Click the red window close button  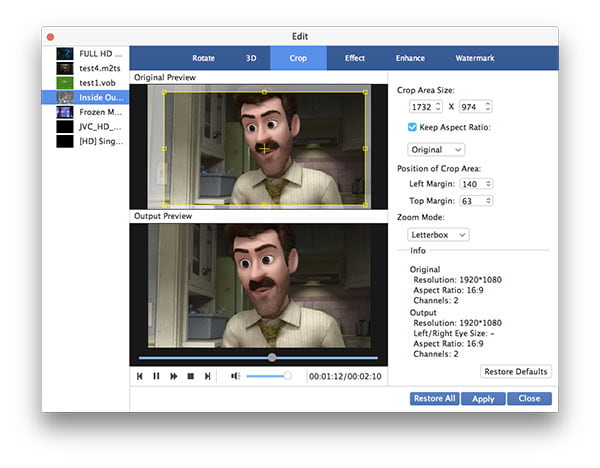pyautogui.click(x=50, y=37)
